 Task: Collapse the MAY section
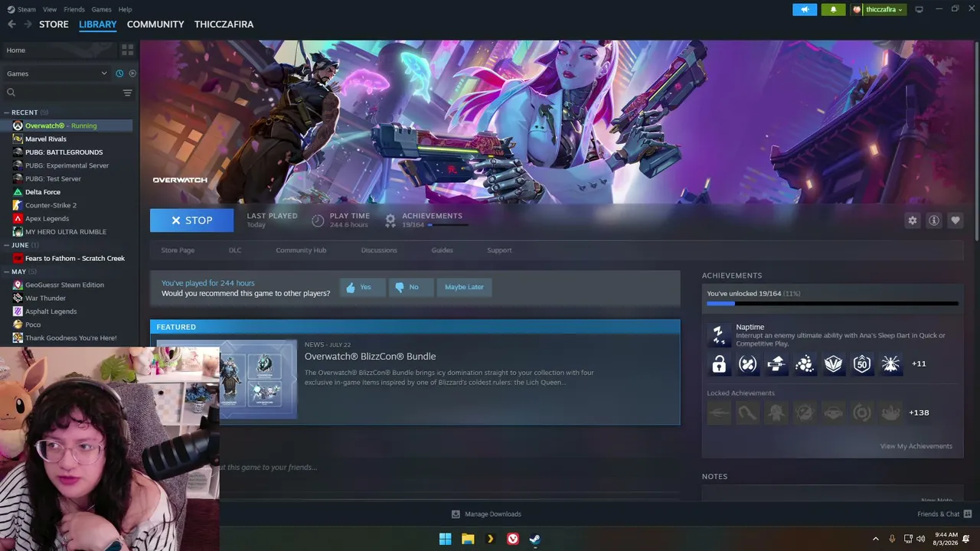(7, 272)
